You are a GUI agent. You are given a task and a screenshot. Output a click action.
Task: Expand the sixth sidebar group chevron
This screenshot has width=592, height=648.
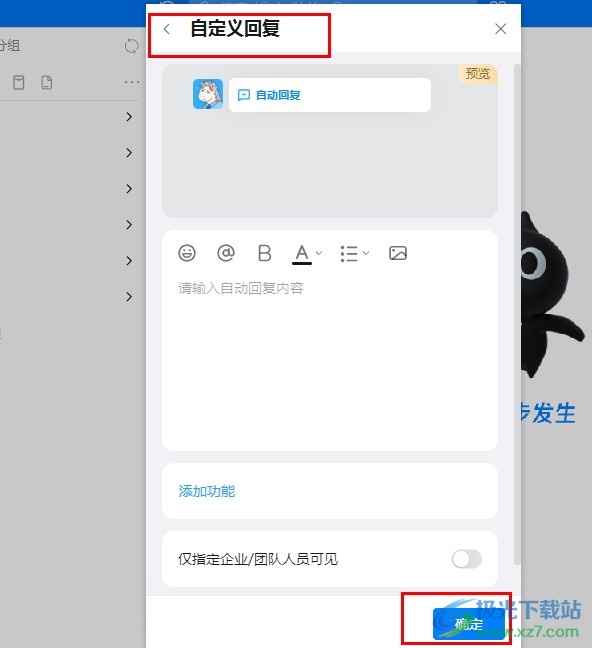pos(129,297)
